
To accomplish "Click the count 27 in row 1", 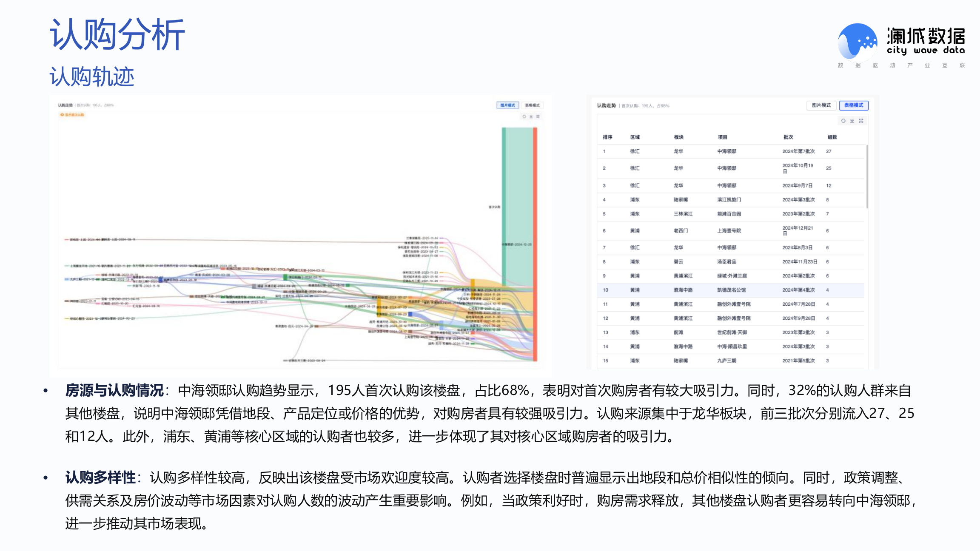I will tap(829, 151).
